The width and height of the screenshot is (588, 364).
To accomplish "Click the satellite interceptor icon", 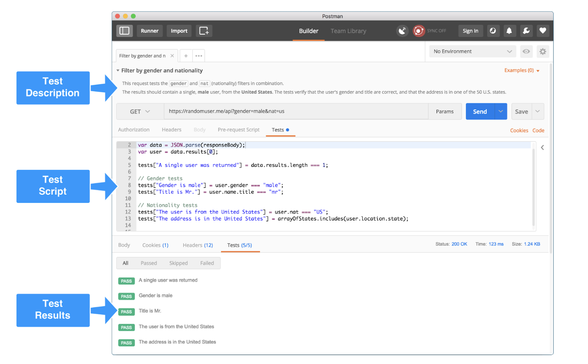I will (402, 31).
